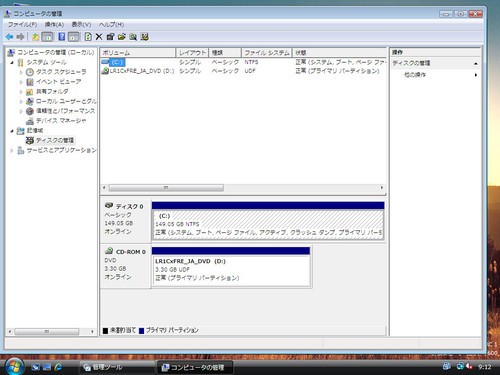The image size is (500, 375).
Task: Click the 記憶域 storage icon
Action: click(x=21, y=131)
